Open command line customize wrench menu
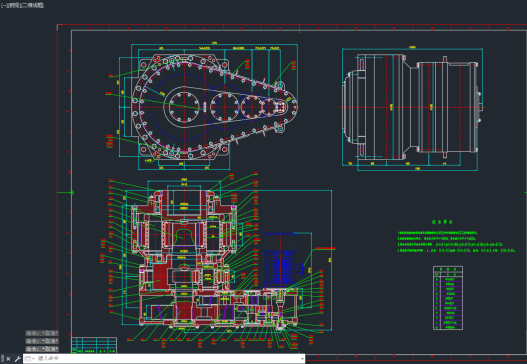This screenshot has width=527, height=364. [x=17, y=359]
